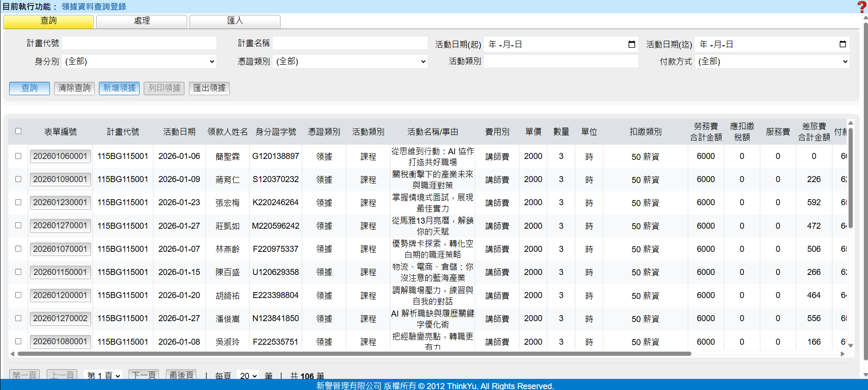The width and height of the screenshot is (868, 390).
Task: Click the 表單編號 column header
Action: [61, 132]
